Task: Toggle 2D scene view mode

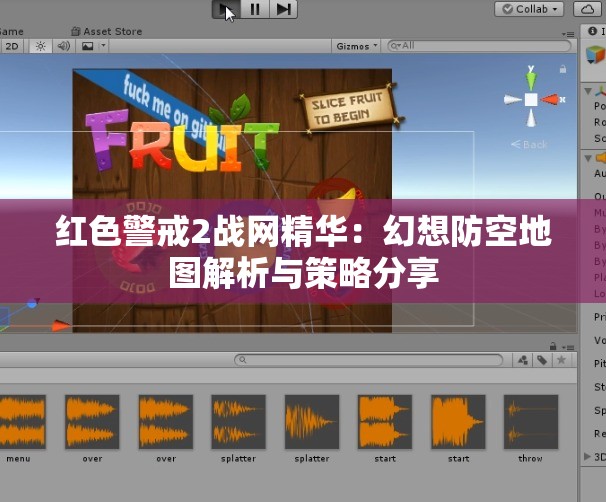Action: [x=12, y=46]
